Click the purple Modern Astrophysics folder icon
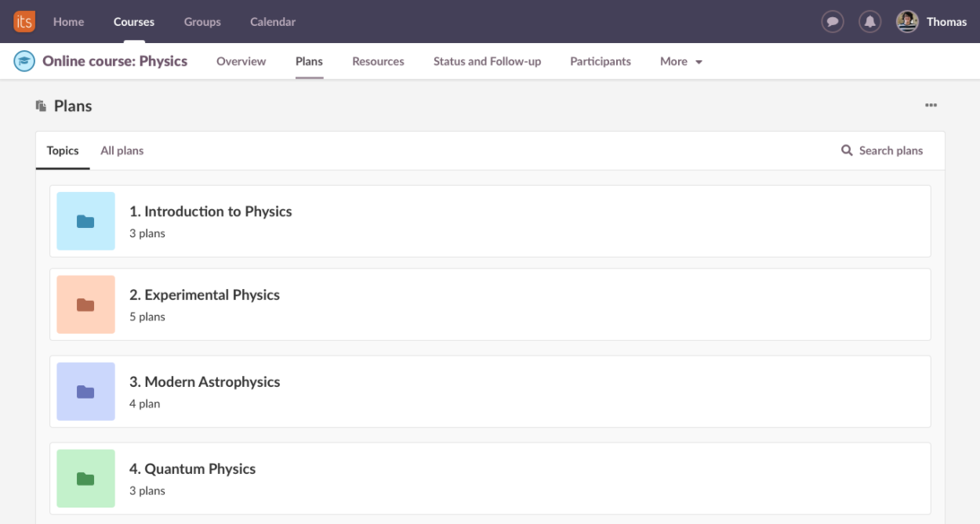 (86, 392)
